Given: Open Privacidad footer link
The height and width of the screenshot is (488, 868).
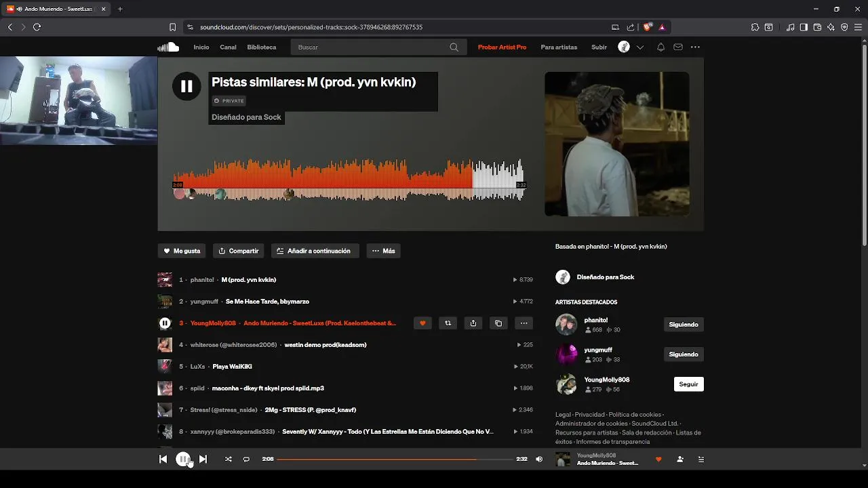Looking at the screenshot, I should point(589,415).
